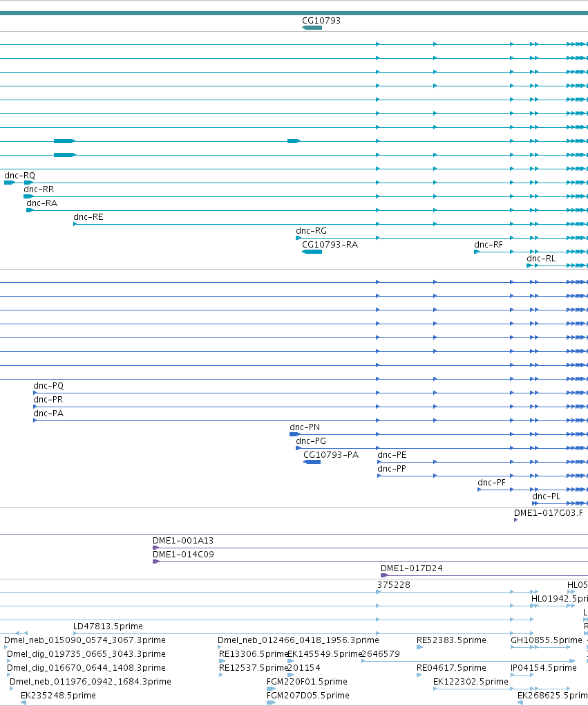This screenshot has width=588, height=706.
Task: Click the DME1-017G03.F label
Action: (549, 513)
